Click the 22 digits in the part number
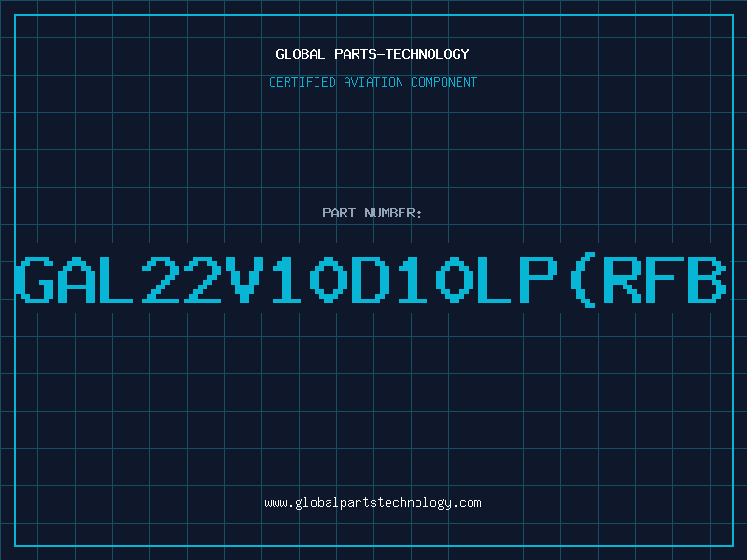This screenshot has height=560, width=747. click(181, 280)
